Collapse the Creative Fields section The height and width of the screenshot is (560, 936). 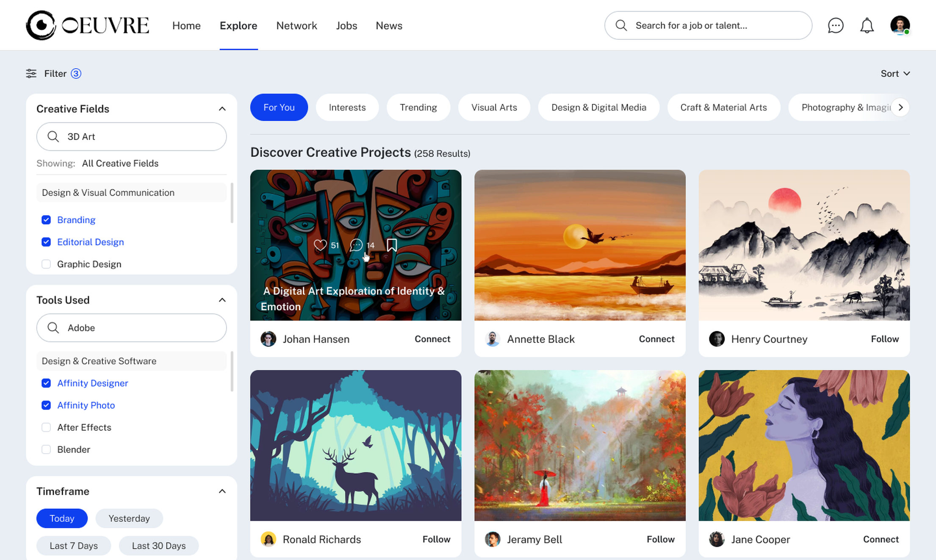coord(222,109)
